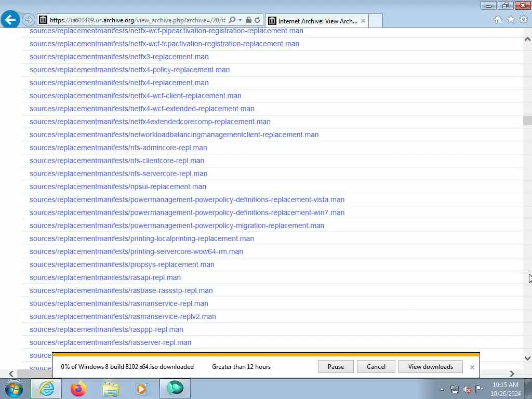Image resolution: width=532 pixels, height=399 pixels.
Task: Open npsui-replacement.man link
Action: click(x=118, y=187)
